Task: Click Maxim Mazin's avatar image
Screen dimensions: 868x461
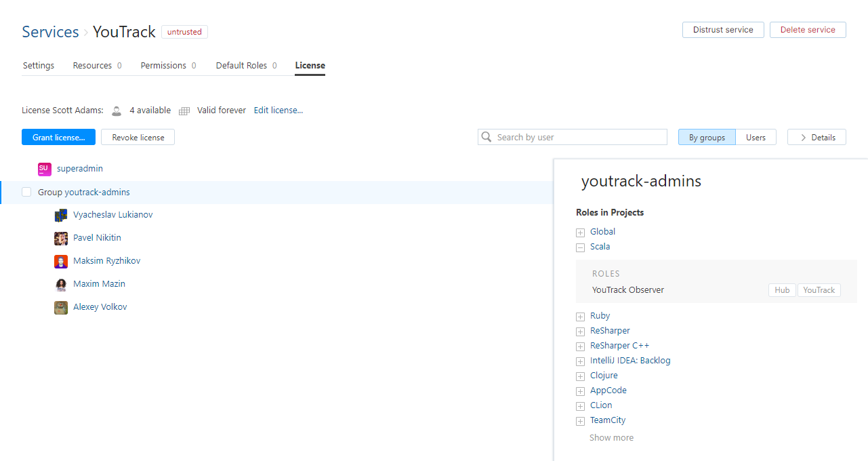Action: 61,284
